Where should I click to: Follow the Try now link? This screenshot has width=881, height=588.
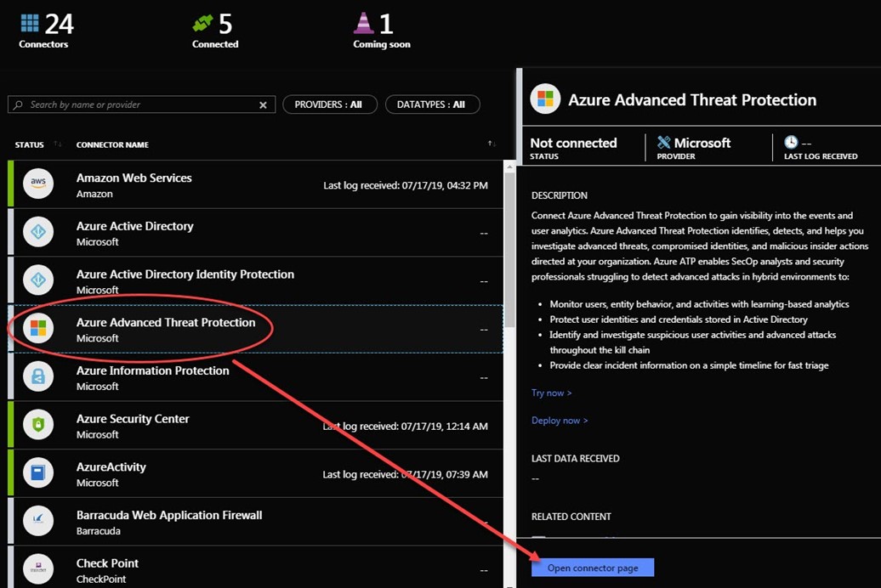(x=551, y=393)
